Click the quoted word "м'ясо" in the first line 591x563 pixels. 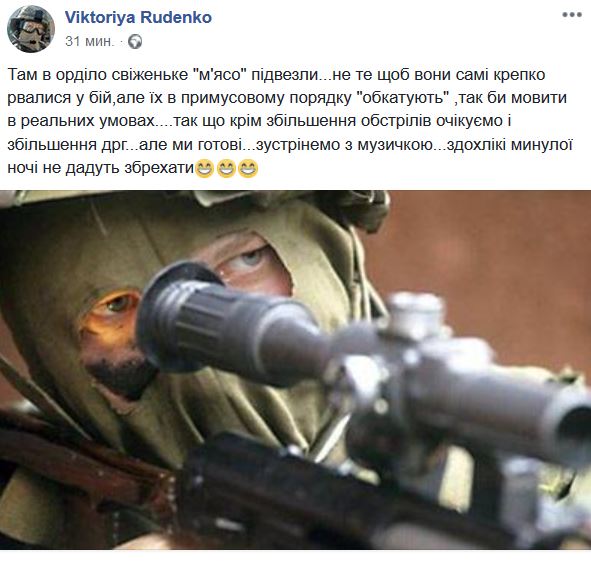tap(219, 75)
